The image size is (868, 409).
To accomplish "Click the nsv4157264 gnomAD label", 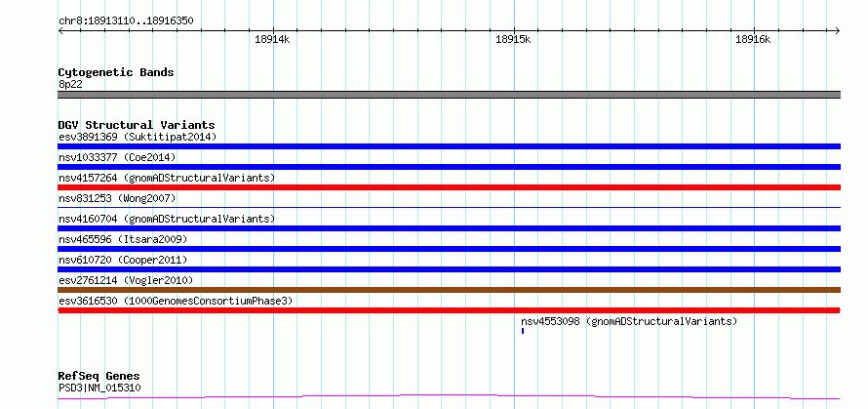I will (167, 178).
